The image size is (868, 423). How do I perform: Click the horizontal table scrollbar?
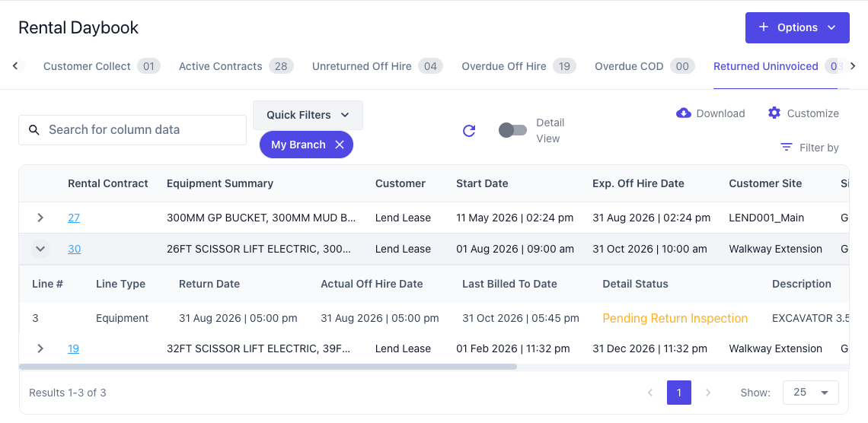coord(268,367)
